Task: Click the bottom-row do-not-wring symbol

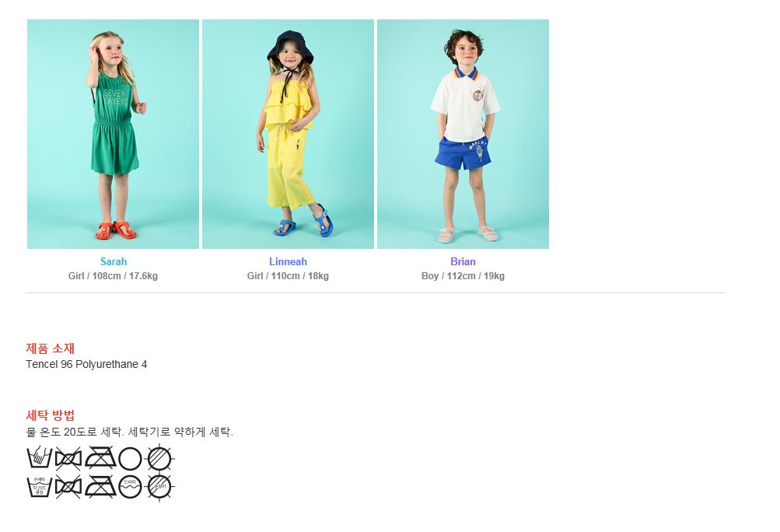Action: coord(68,487)
